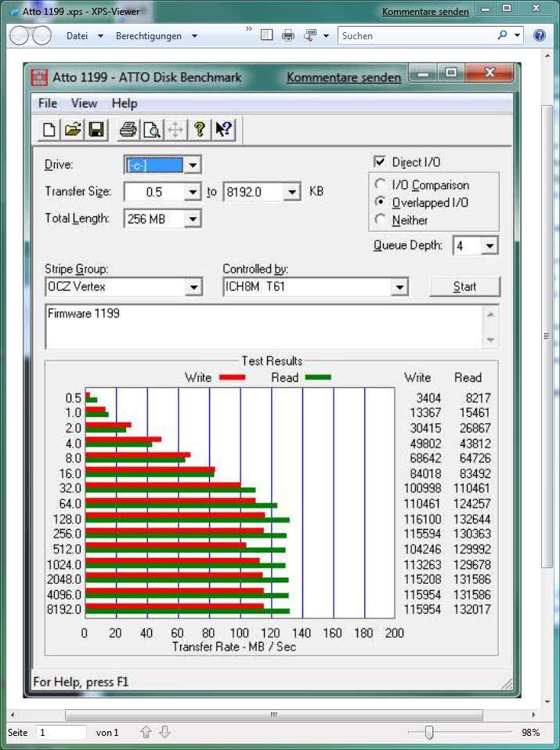560x750 pixels.
Task: Click read value 132644 in results
Action: [x=472, y=519]
